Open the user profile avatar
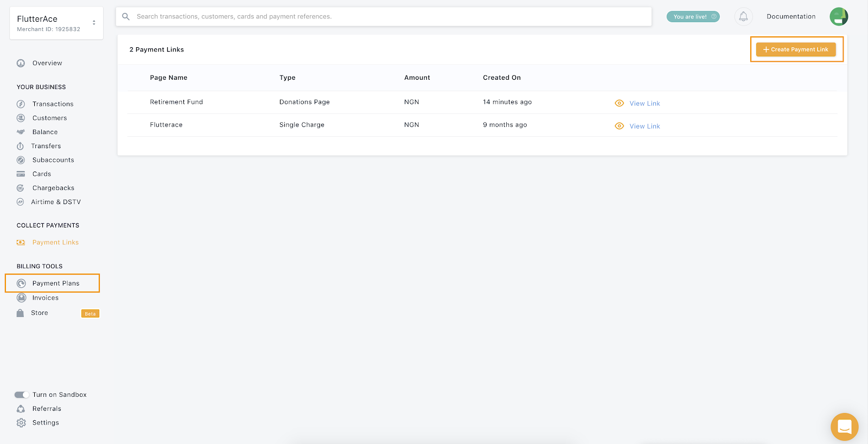Screen dimensions: 868x444 (x=839, y=17)
